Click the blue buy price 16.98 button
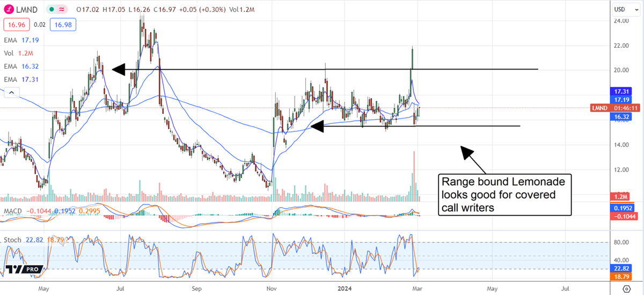644x295 pixels. click(x=62, y=24)
